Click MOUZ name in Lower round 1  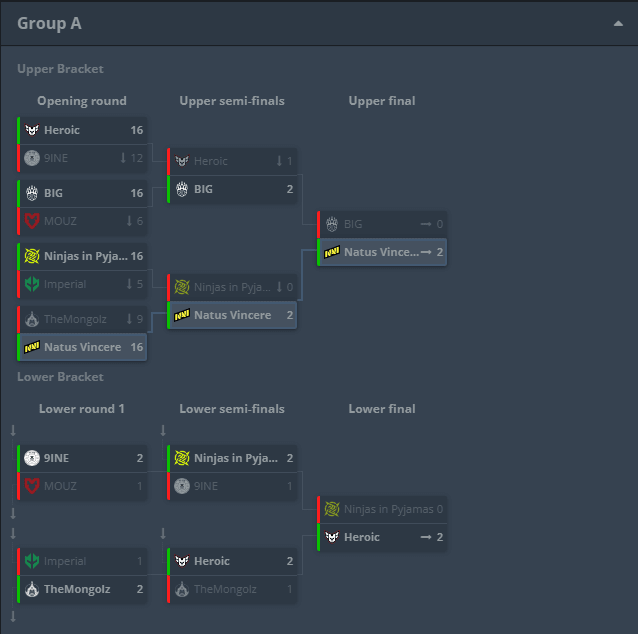60,486
